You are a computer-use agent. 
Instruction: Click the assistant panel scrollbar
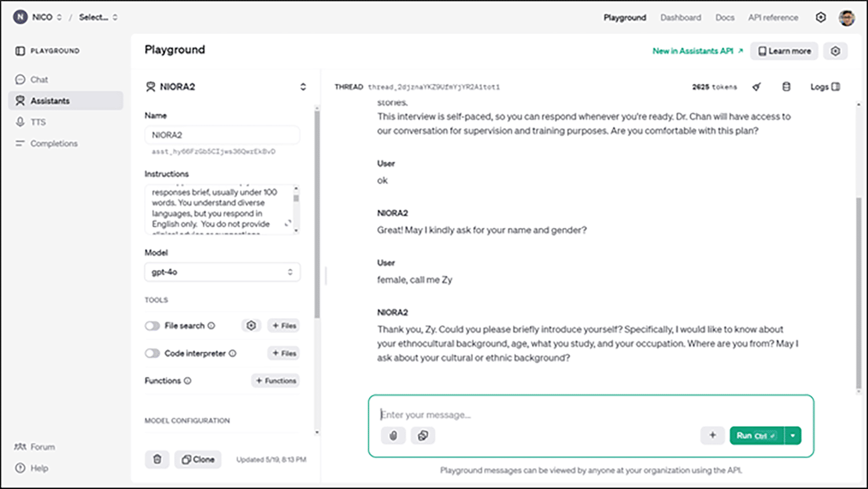(x=316, y=214)
